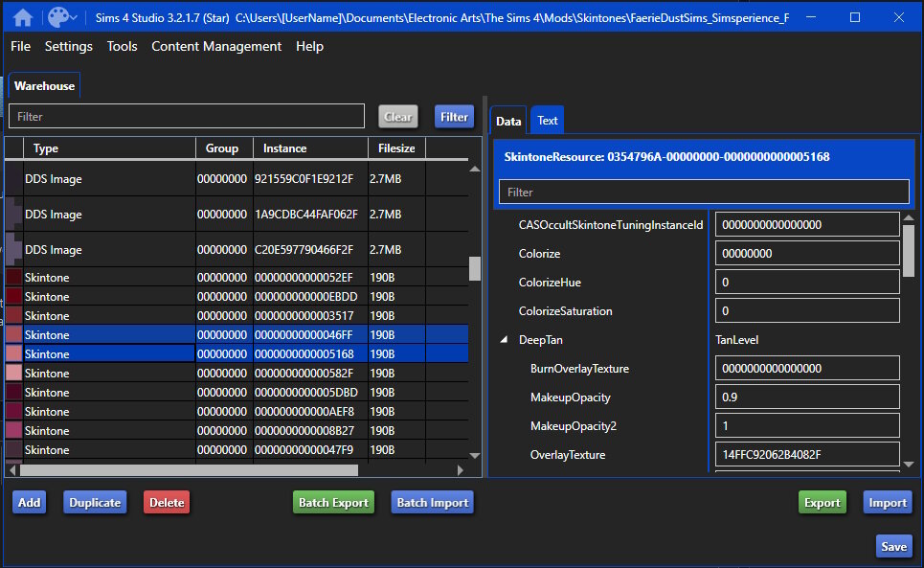
Task: Switch to the Text tab
Action: tap(548, 120)
